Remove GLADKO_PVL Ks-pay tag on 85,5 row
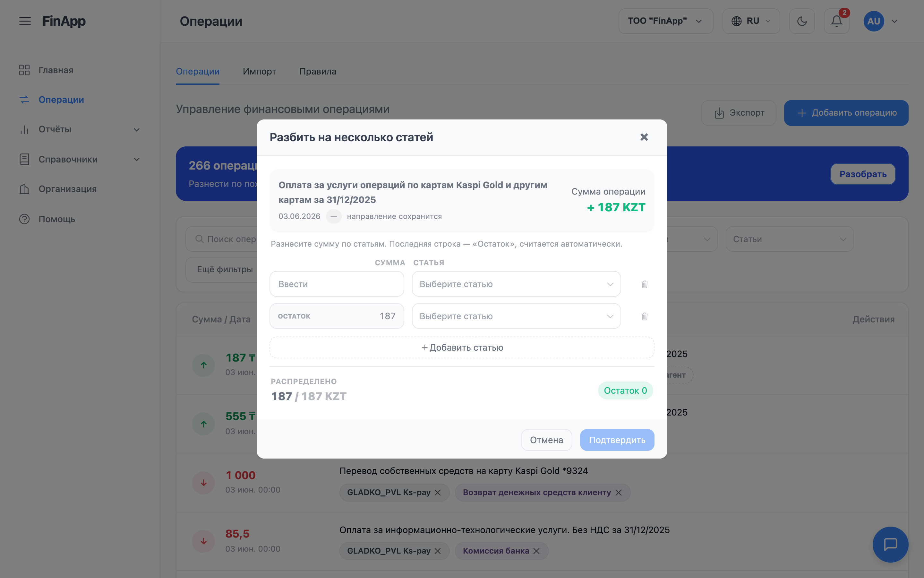 [x=438, y=551]
